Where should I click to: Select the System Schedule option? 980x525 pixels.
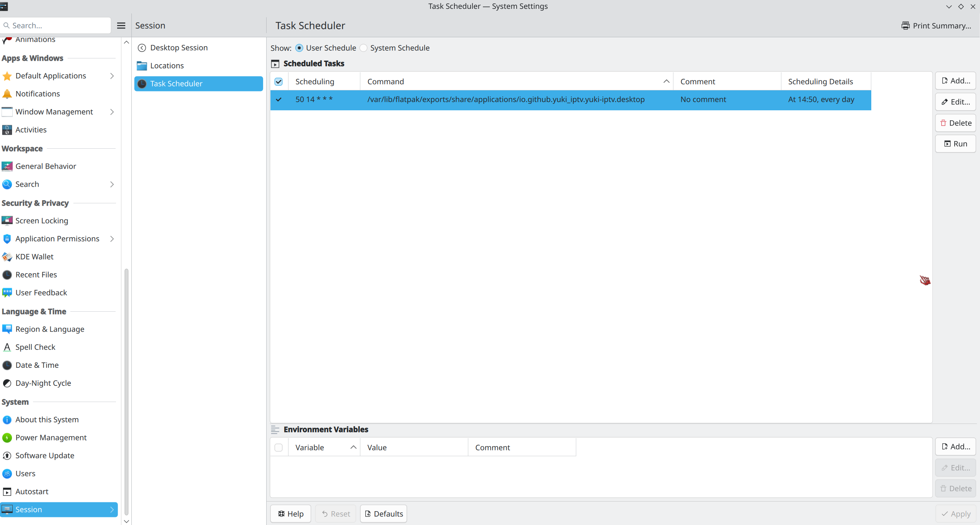(x=363, y=48)
